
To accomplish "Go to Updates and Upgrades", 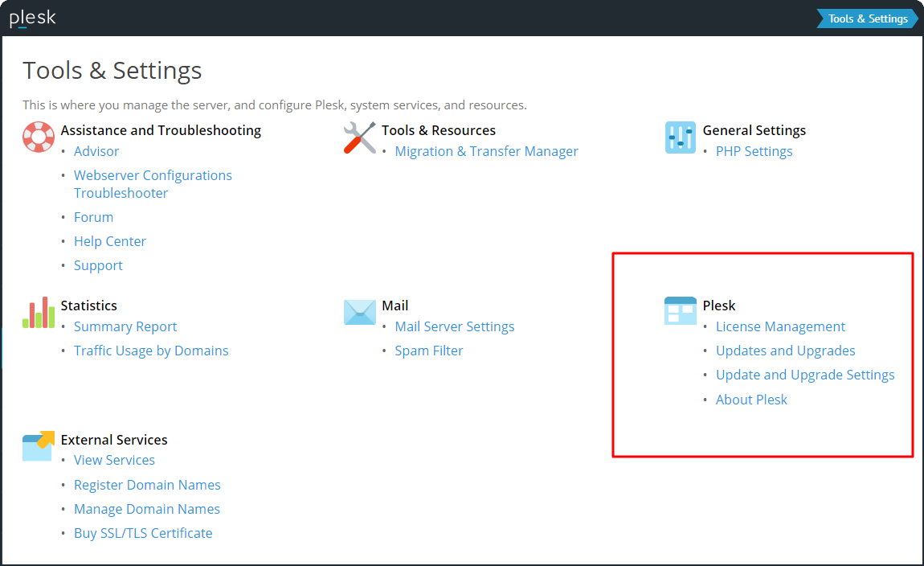I will coord(785,351).
